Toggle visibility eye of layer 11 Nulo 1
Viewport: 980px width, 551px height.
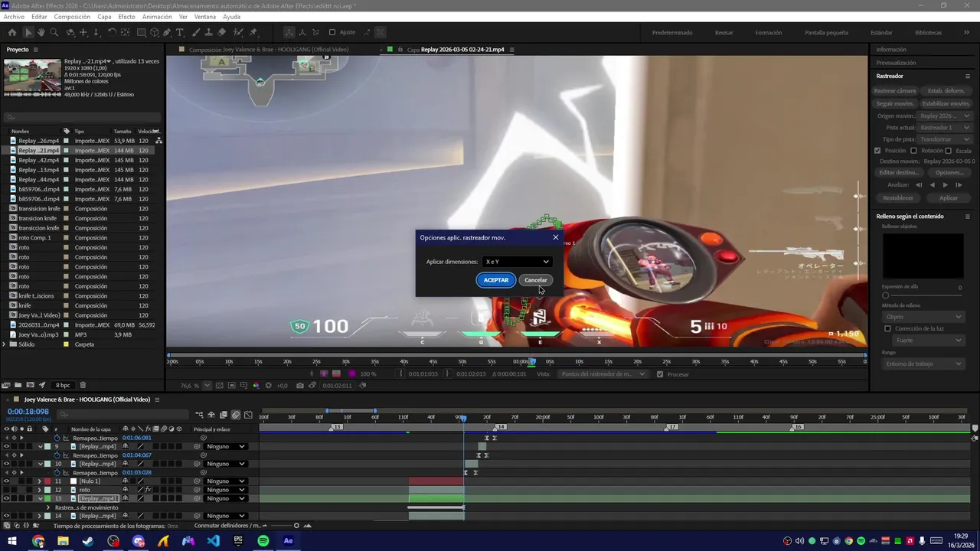6,481
